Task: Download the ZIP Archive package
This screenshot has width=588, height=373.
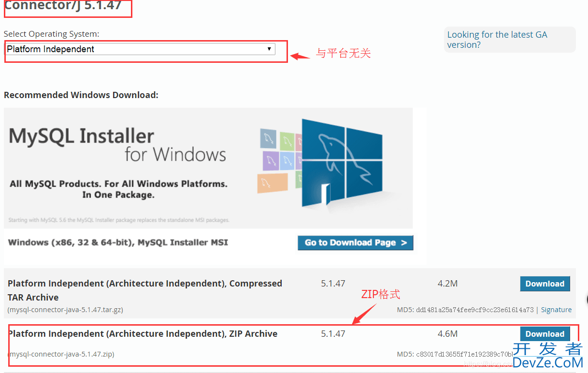Action: (x=545, y=334)
